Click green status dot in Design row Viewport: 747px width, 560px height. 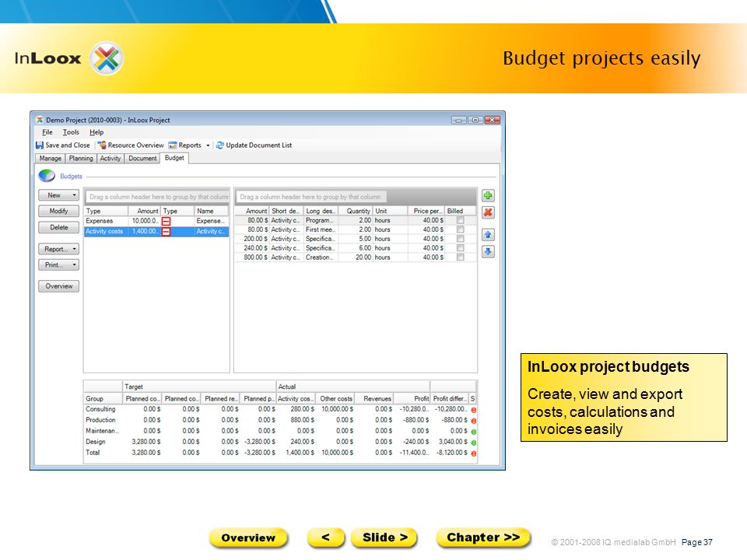(x=474, y=443)
